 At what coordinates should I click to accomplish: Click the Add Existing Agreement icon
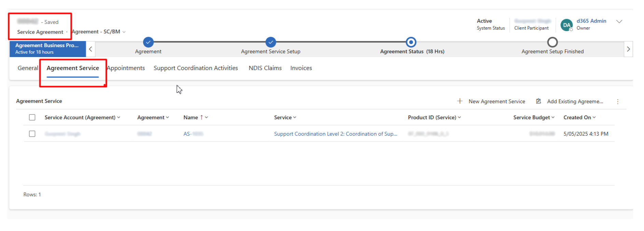(538, 101)
